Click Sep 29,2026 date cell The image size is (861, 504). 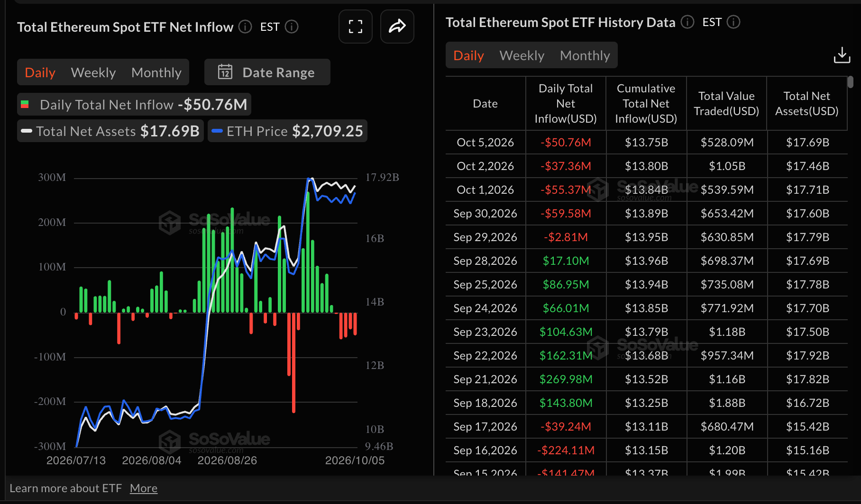(485, 237)
